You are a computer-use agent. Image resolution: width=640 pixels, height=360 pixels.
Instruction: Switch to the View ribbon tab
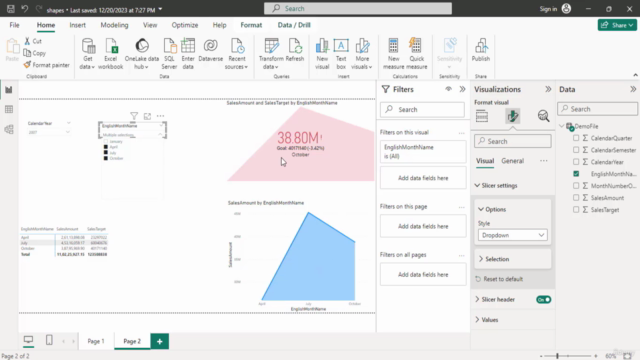click(x=150, y=25)
